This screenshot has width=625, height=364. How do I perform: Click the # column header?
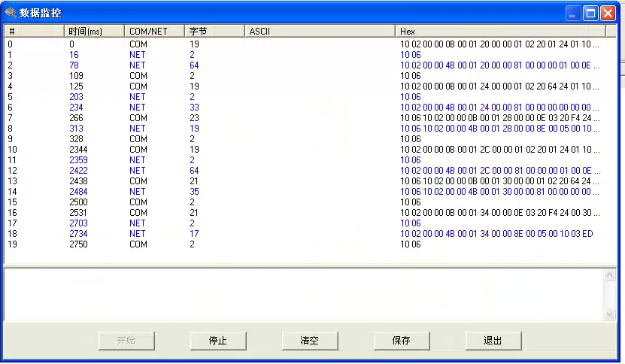click(34, 32)
